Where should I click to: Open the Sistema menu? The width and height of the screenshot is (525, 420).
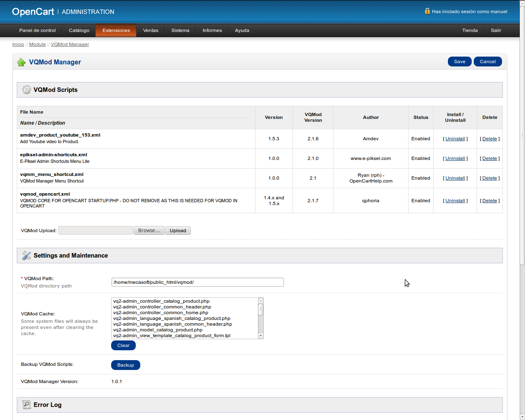180,30
